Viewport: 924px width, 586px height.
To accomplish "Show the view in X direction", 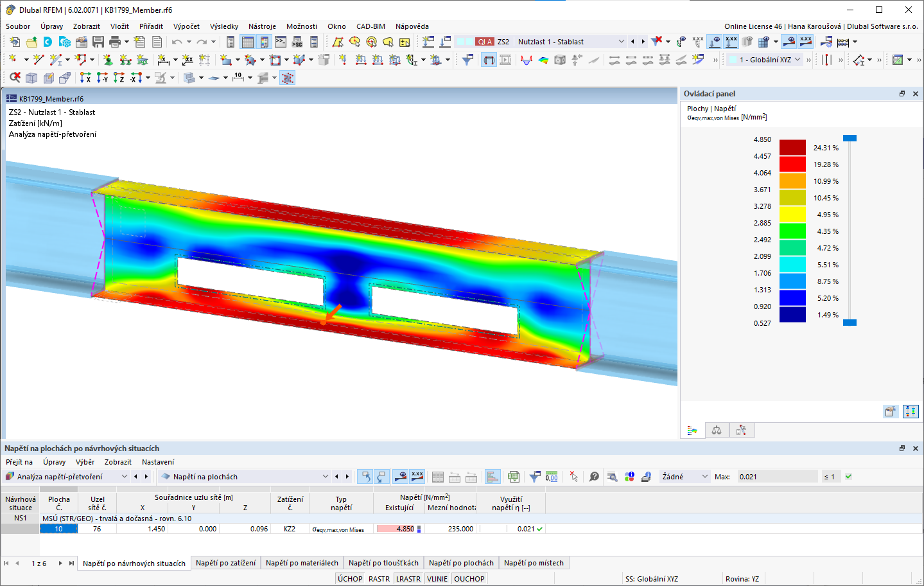I will pos(85,78).
